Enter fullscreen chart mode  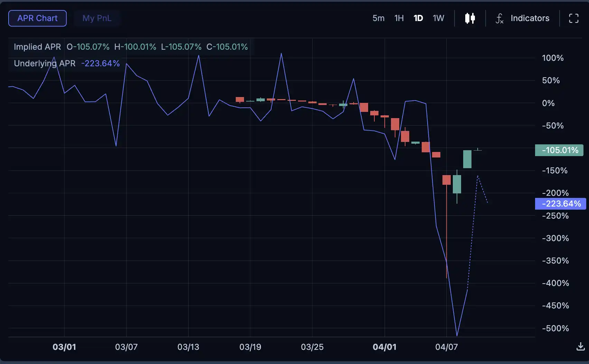click(573, 18)
